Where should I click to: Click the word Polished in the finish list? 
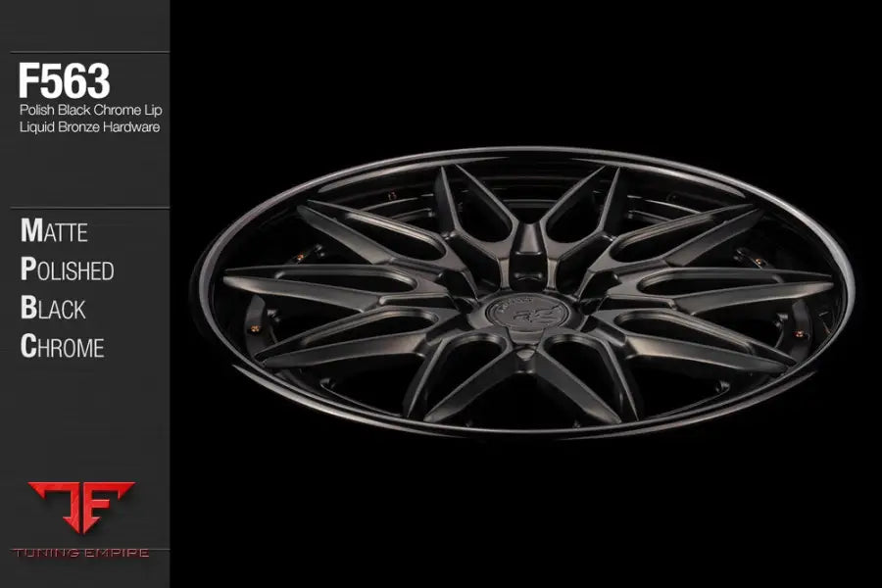tap(67, 270)
